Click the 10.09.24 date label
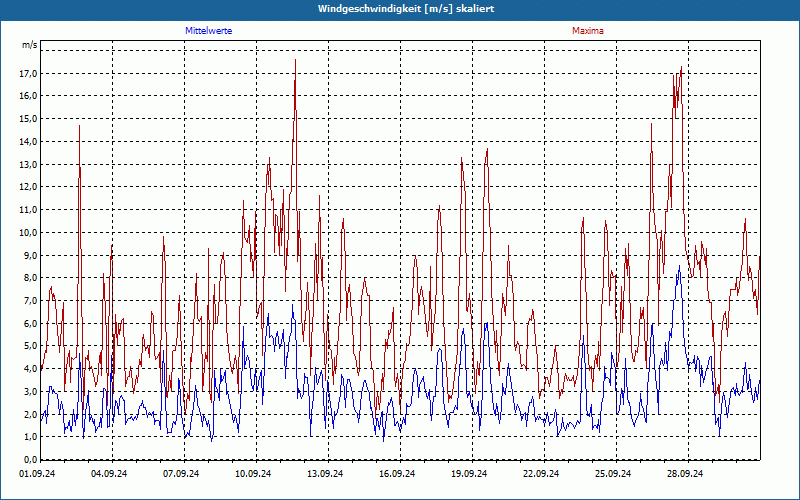800x500 pixels. click(x=253, y=474)
